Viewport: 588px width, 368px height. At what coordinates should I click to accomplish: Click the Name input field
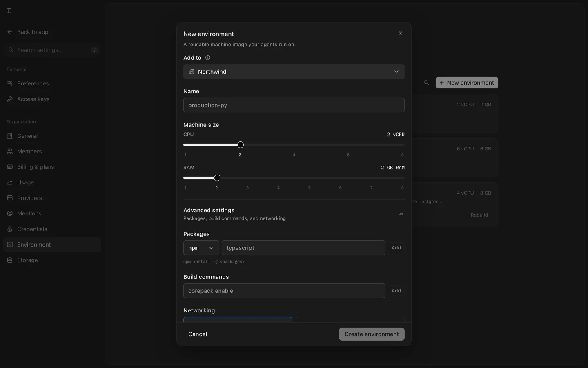click(x=294, y=105)
